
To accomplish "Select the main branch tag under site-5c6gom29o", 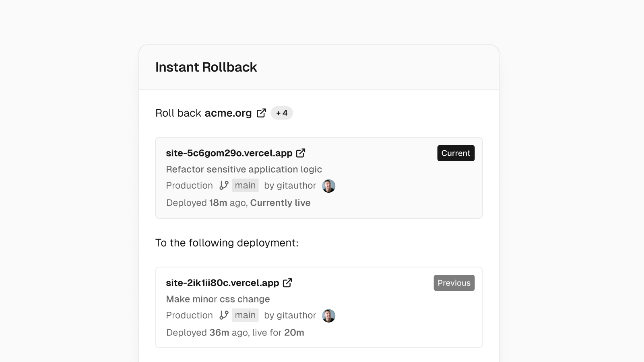I will pos(245,185).
